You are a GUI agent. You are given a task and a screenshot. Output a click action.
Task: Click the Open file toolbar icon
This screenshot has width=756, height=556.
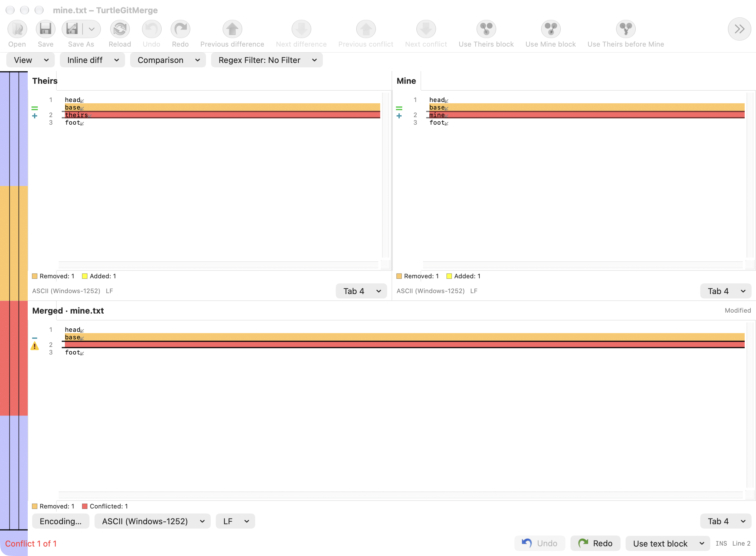tap(17, 29)
